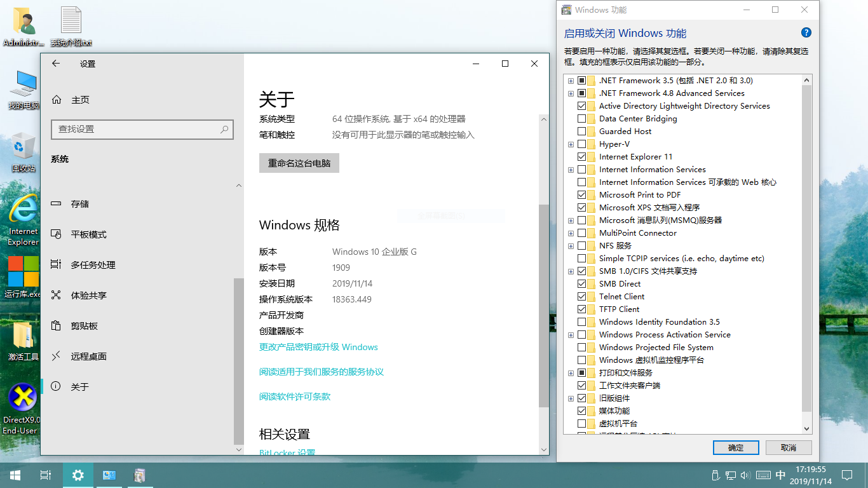This screenshot has width=868, height=488.
Task: Select 存储 in the Settings sidebar
Action: [x=79, y=204]
